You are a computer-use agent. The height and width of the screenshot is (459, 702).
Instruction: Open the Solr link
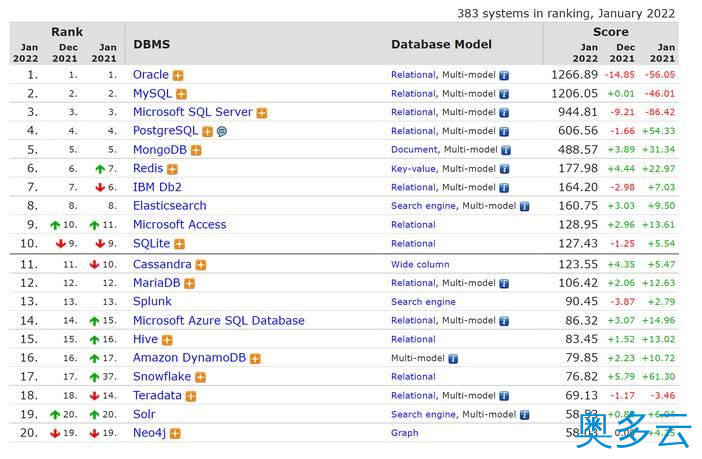tap(144, 414)
